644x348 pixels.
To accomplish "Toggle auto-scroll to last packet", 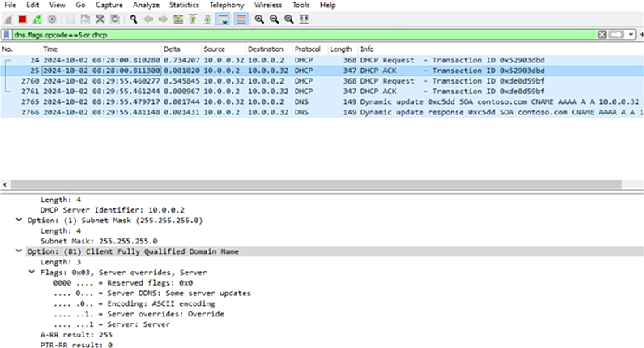I will click(223, 19).
